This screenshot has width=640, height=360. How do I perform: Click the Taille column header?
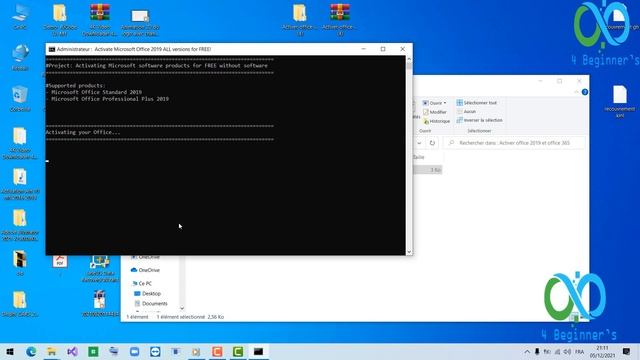point(419,157)
